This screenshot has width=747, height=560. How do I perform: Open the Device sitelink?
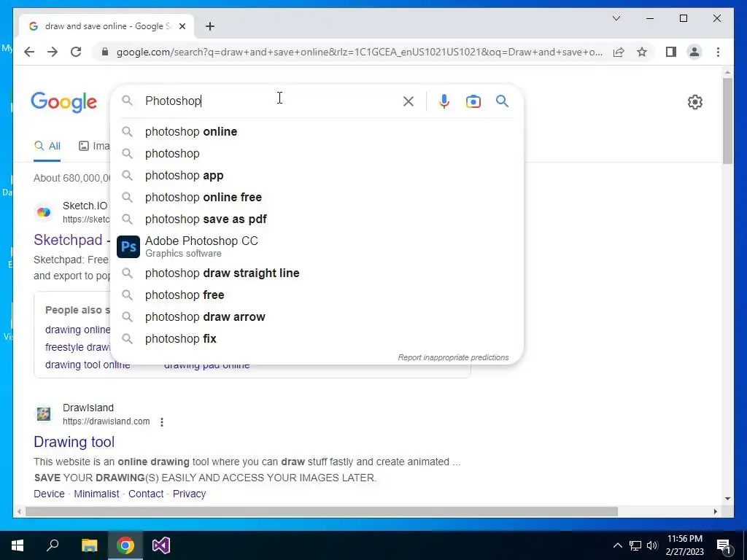[x=49, y=494]
